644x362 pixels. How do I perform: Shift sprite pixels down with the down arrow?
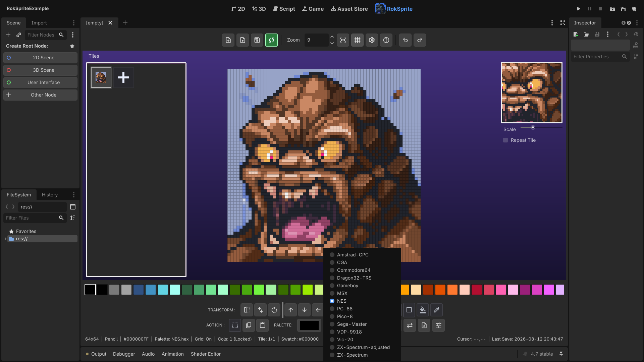tap(304, 310)
